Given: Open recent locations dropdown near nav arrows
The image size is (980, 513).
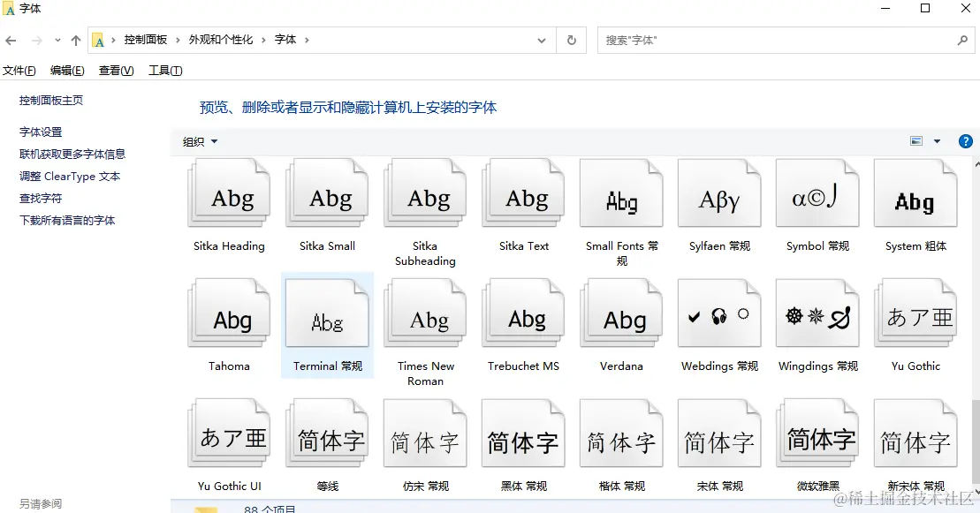Looking at the screenshot, I should tap(57, 41).
